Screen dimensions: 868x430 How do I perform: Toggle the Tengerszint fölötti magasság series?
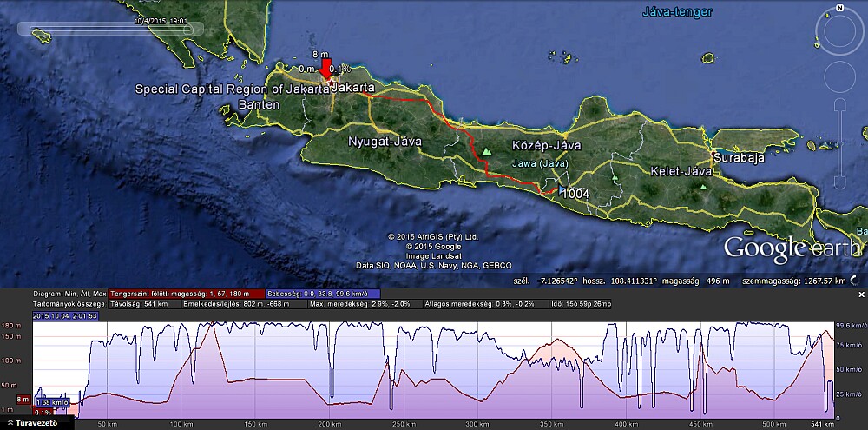tap(186, 294)
